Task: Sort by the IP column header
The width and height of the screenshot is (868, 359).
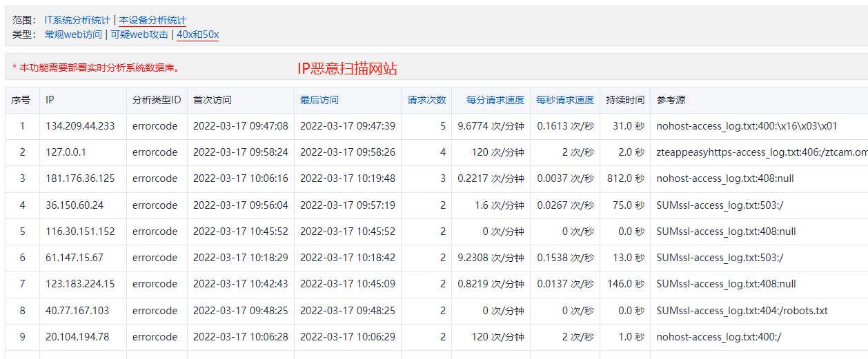Action: click(x=50, y=100)
